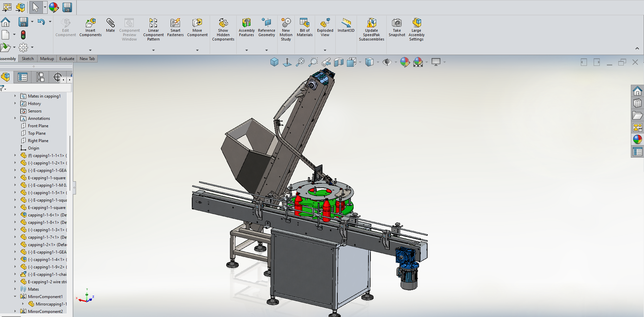Open the Assembly Features dropdown arrow
Image resolution: width=644 pixels, height=317 pixels.
(x=247, y=50)
